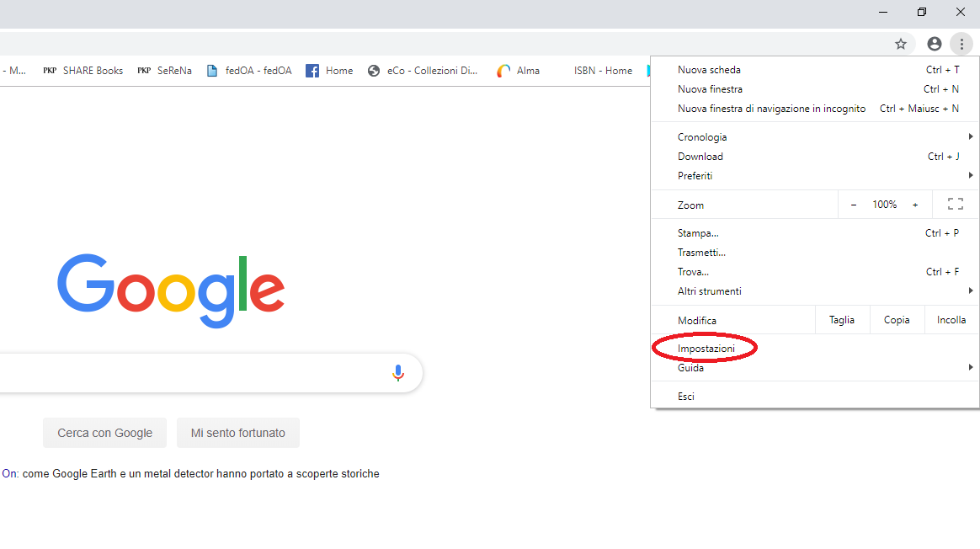Expand the Preferiti submenu

tap(815, 176)
